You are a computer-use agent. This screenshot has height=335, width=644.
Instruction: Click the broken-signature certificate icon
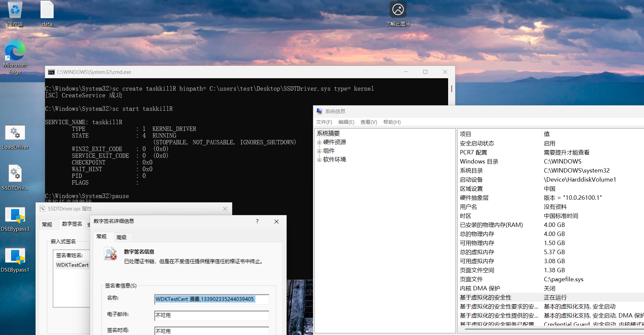(x=111, y=254)
